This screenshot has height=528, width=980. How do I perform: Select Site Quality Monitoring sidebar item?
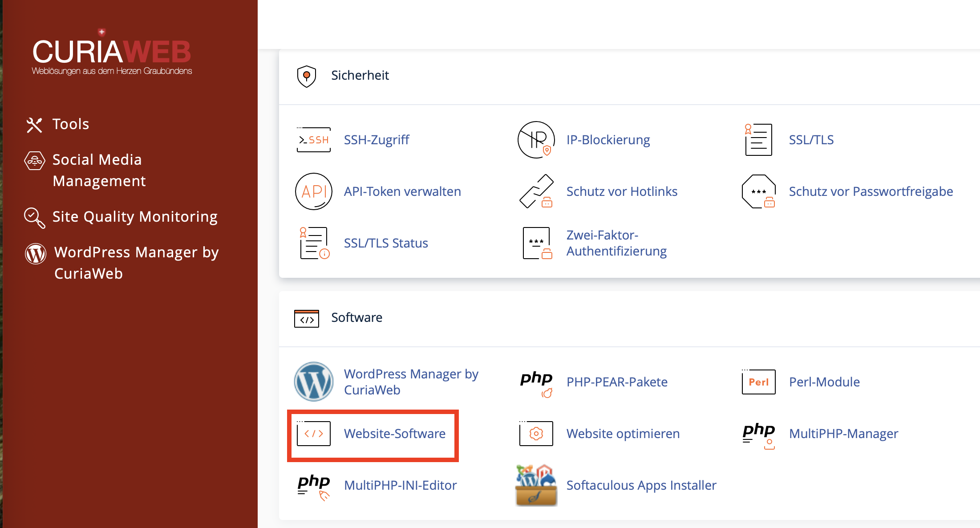pos(134,217)
